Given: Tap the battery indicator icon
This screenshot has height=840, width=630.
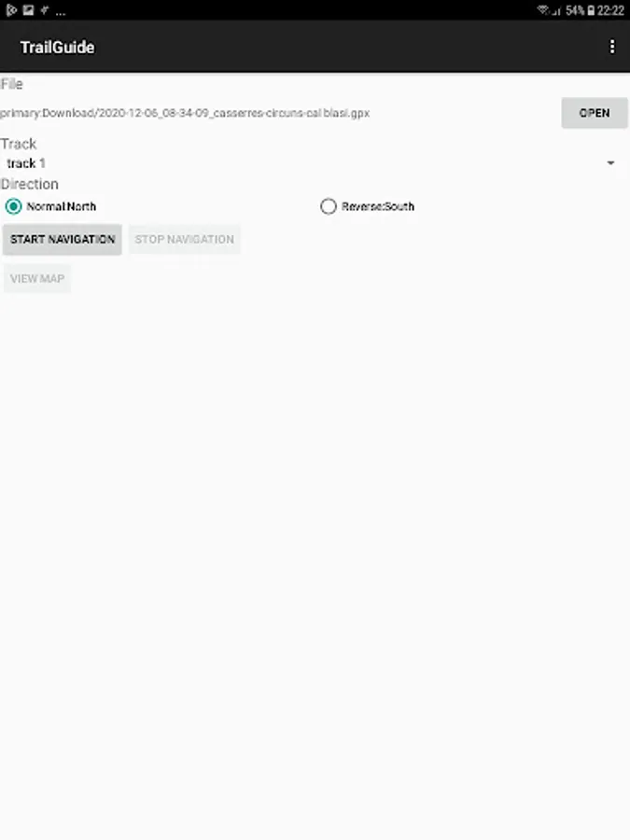Looking at the screenshot, I should (591, 10).
